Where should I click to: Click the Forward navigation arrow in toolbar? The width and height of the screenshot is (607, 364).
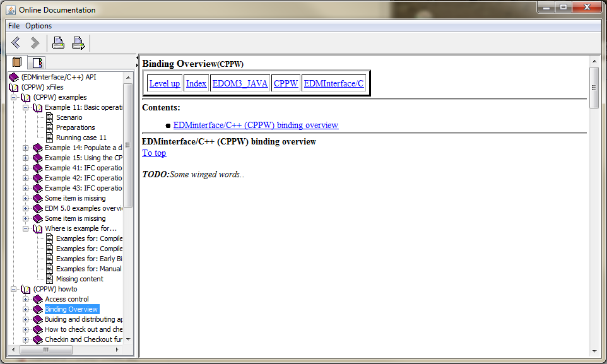[35, 43]
